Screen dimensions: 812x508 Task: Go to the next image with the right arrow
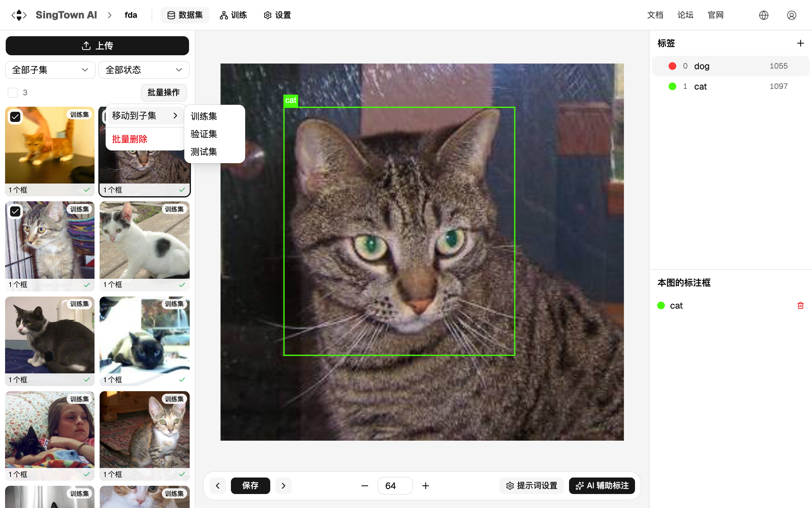click(x=284, y=485)
